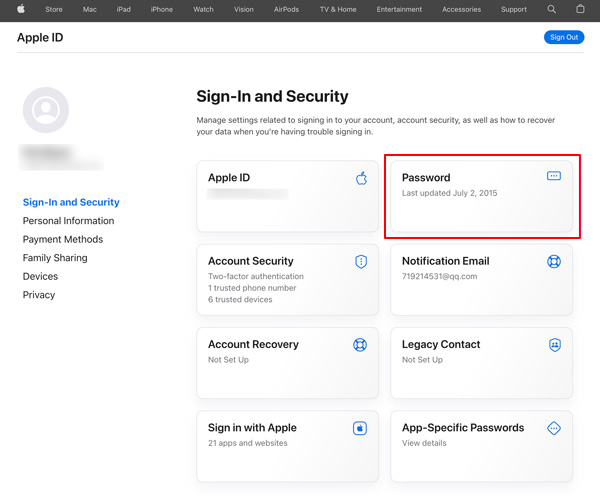Click '21 apps and websites' text
The image size is (600, 496).
[248, 443]
